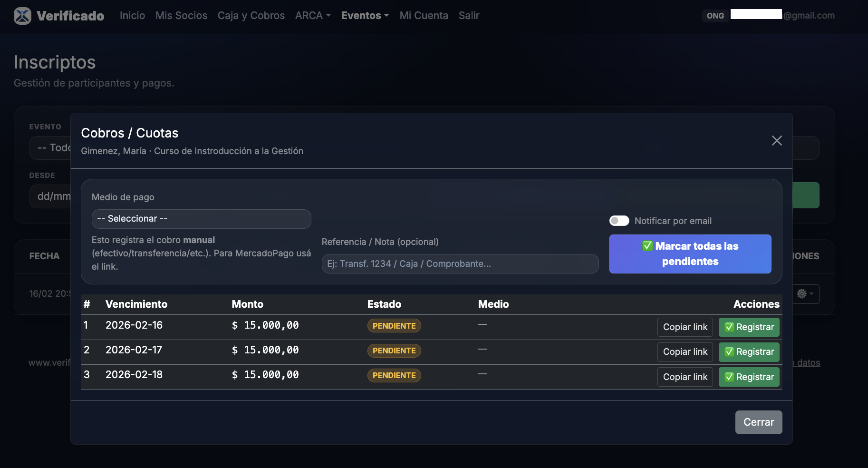
Task: Click the Verificado logo icon
Action: click(22, 16)
